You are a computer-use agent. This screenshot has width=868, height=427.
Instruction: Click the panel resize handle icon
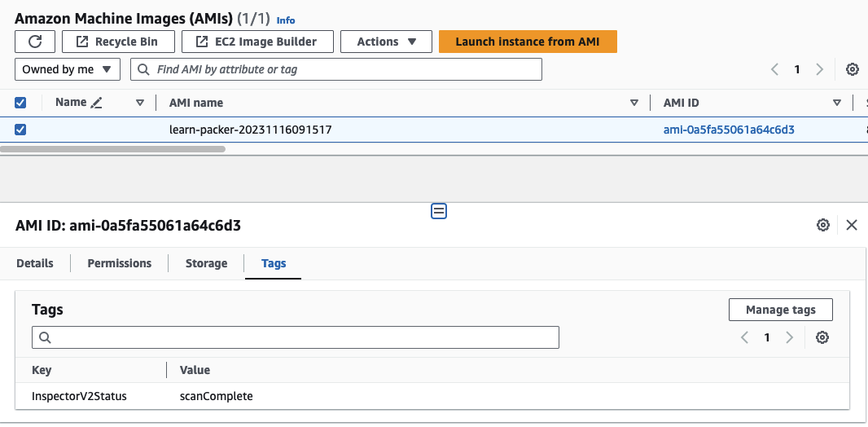[x=438, y=211]
